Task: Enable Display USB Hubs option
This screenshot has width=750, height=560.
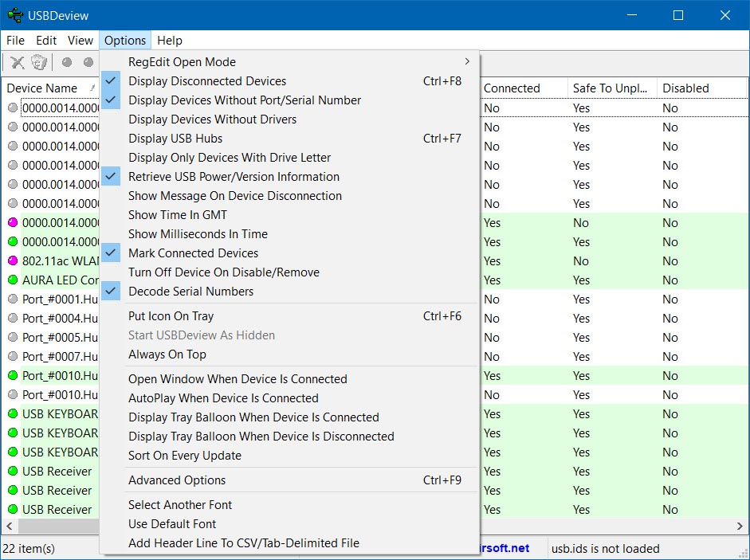Action: tap(289, 138)
